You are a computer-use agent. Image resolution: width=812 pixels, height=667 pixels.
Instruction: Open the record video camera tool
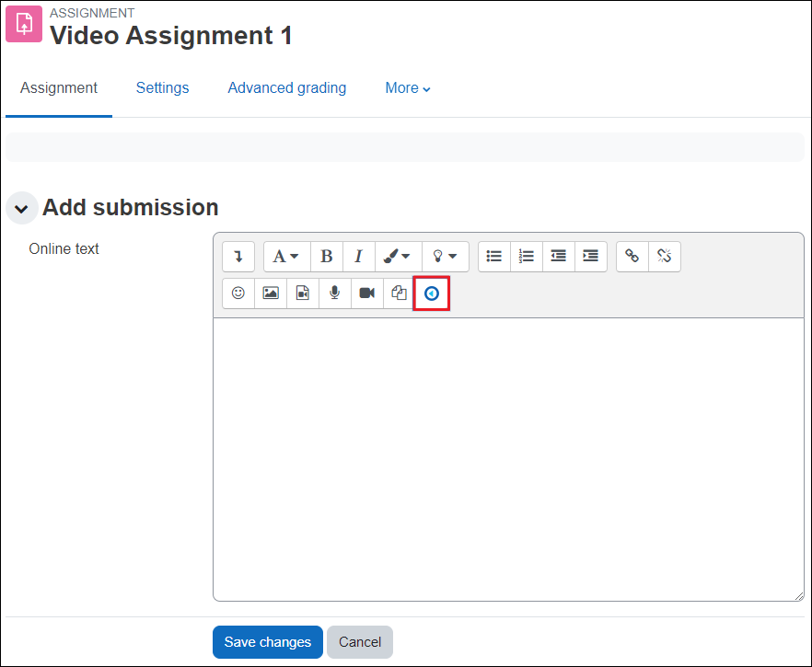click(x=366, y=293)
